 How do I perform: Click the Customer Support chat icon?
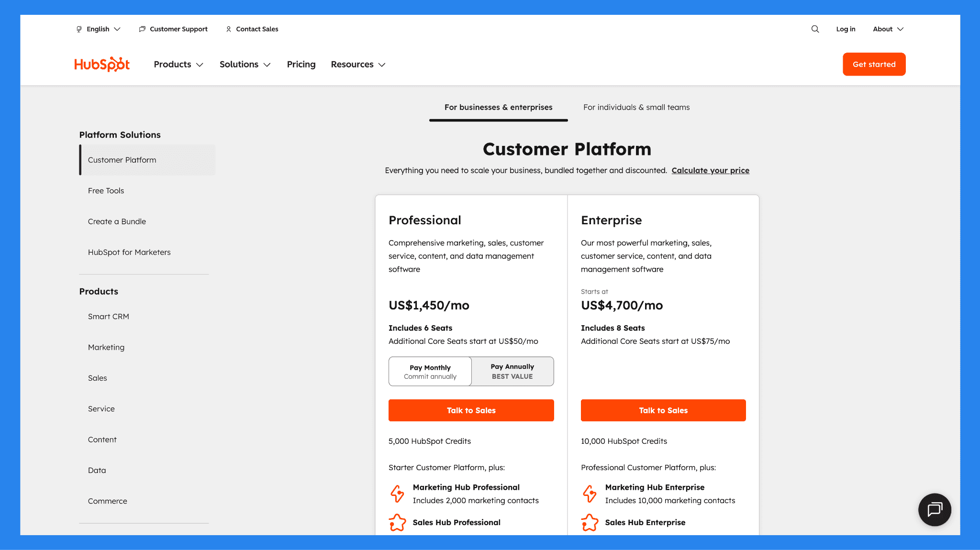click(142, 29)
